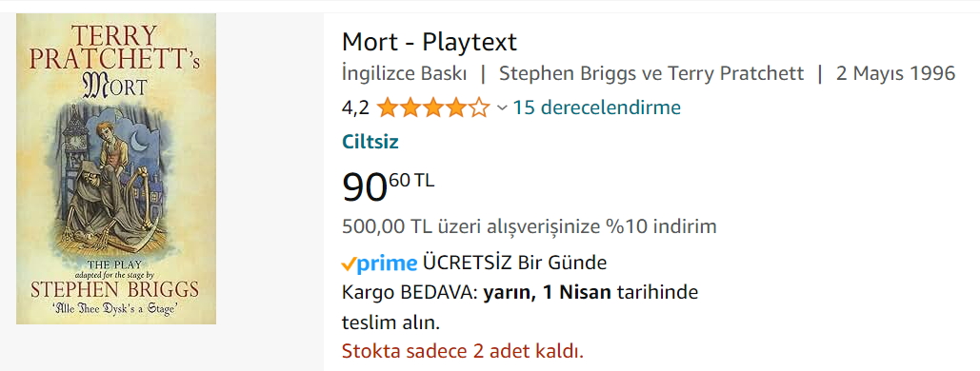Open the "Mort - Playtext" title link
The width and height of the screenshot is (980, 371).
click(x=430, y=42)
